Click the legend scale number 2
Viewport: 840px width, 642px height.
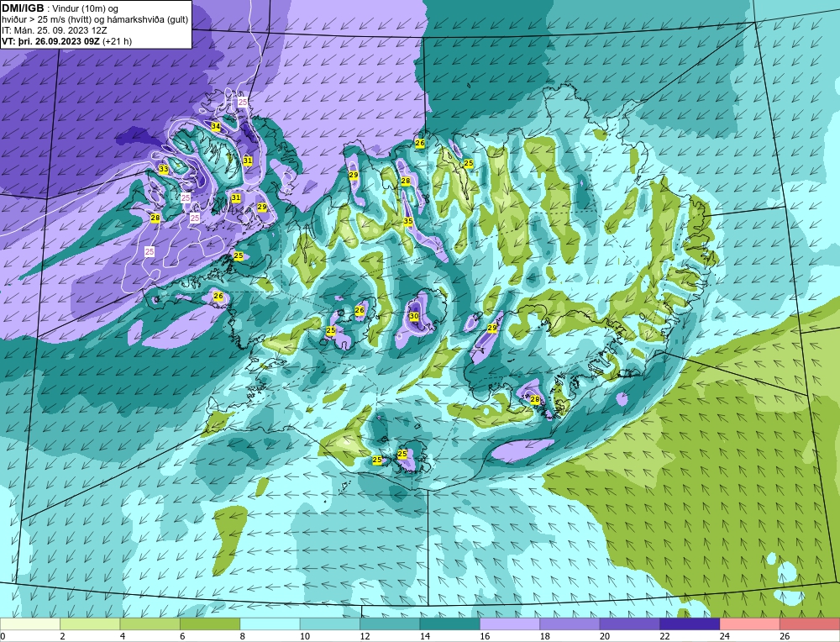pyautogui.click(x=63, y=636)
